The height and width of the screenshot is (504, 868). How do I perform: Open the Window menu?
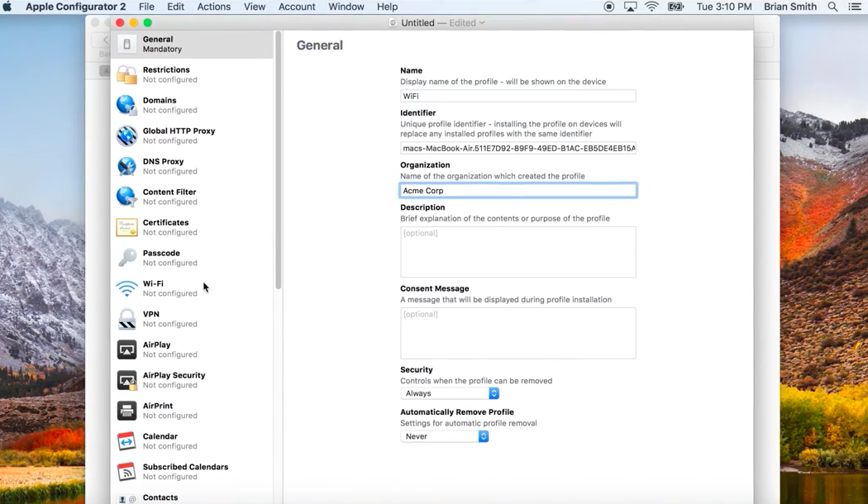point(346,7)
